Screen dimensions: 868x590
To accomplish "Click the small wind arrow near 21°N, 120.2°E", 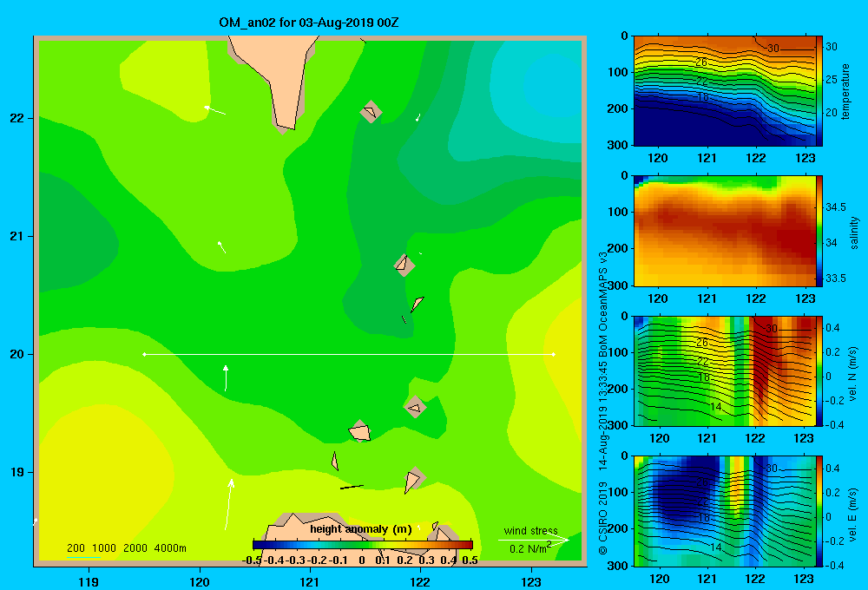I will point(221,247).
